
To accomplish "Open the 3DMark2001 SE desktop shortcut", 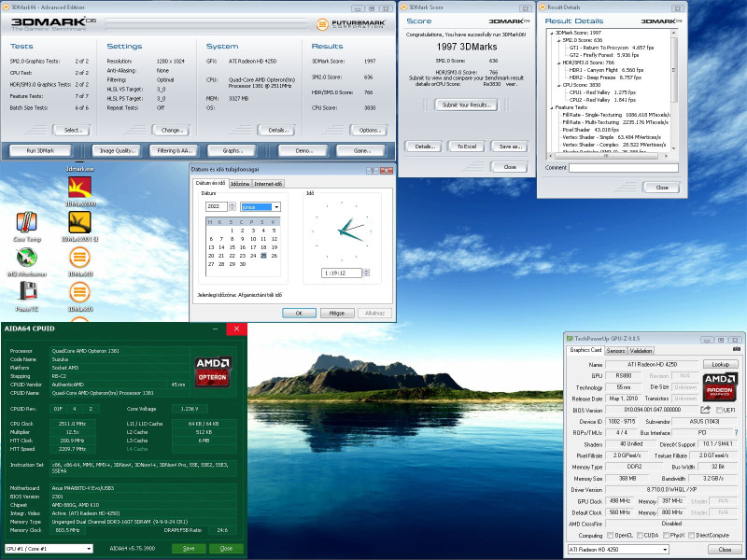I will (79, 223).
